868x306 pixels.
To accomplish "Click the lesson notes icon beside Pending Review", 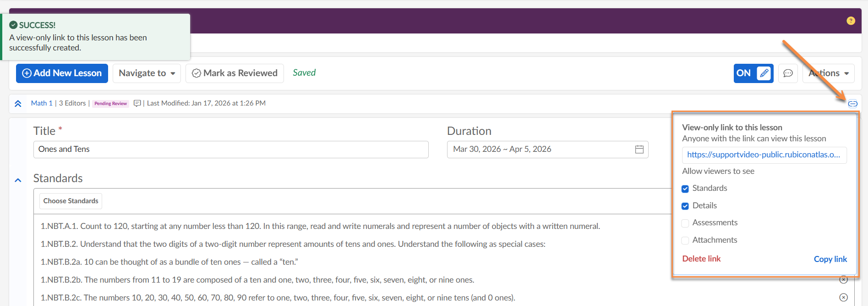I will pyautogui.click(x=137, y=104).
